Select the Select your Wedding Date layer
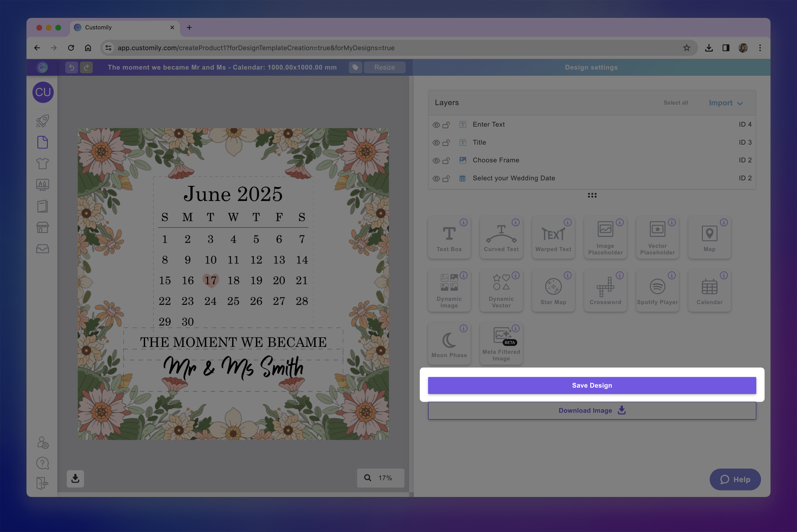The image size is (797, 532). click(514, 178)
